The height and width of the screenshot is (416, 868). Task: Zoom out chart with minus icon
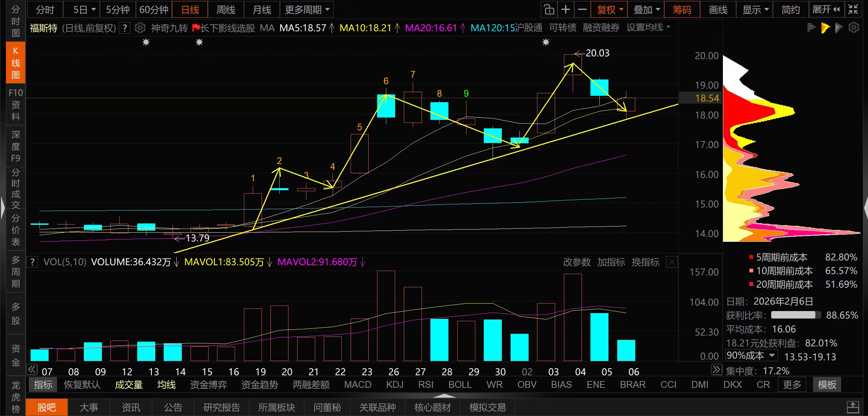coord(582,10)
